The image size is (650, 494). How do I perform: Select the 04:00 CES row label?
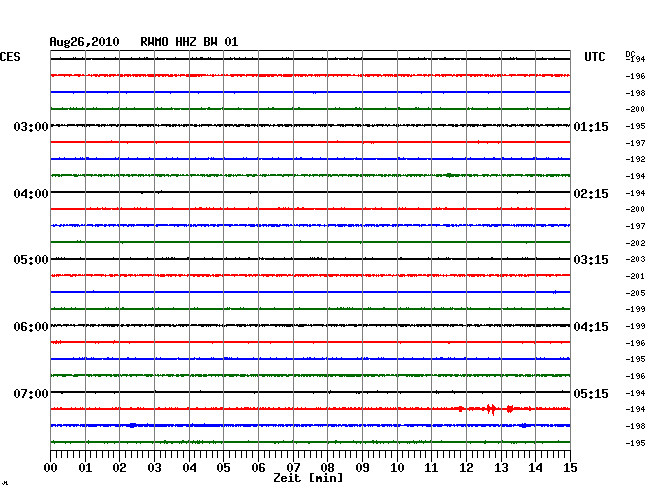[x=31, y=194]
